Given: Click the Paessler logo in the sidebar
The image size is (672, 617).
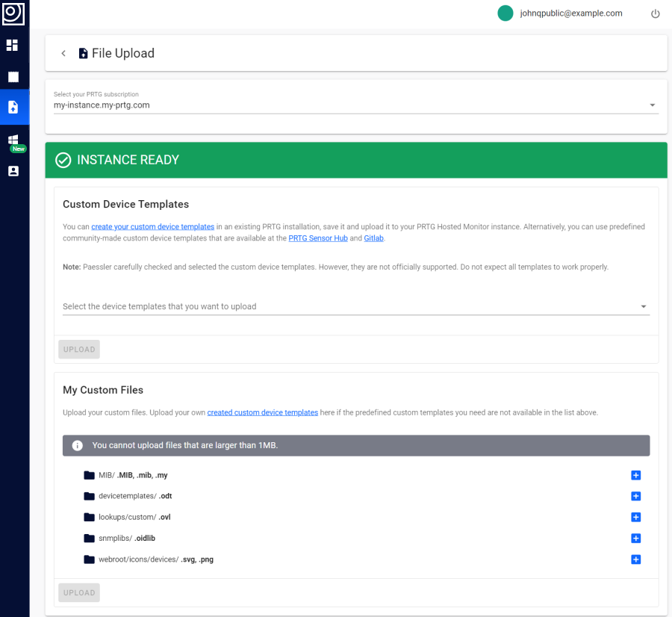Looking at the screenshot, I should click(13, 13).
